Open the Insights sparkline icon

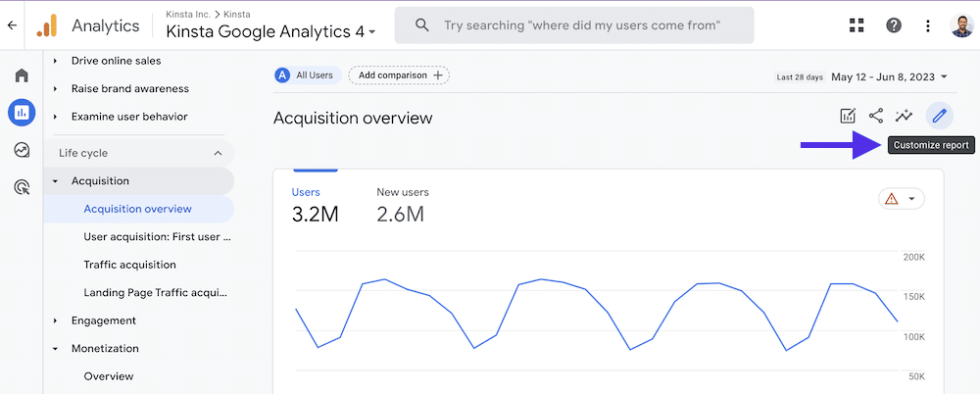[x=905, y=117]
